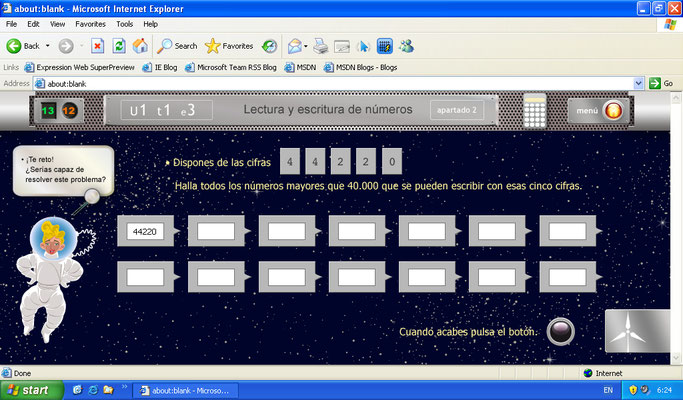Click the '¡Te reto!' speech bubble
Screen dimensions: 683x400
tap(64, 170)
